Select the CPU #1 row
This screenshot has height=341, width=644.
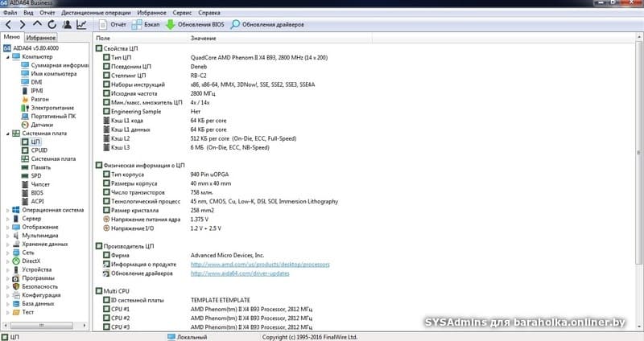tap(208, 310)
